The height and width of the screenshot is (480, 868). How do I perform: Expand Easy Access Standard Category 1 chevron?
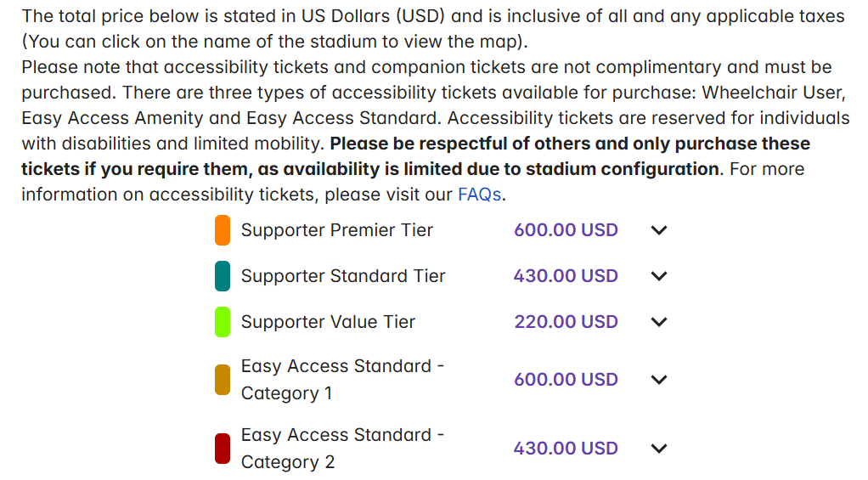coord(659,380)
